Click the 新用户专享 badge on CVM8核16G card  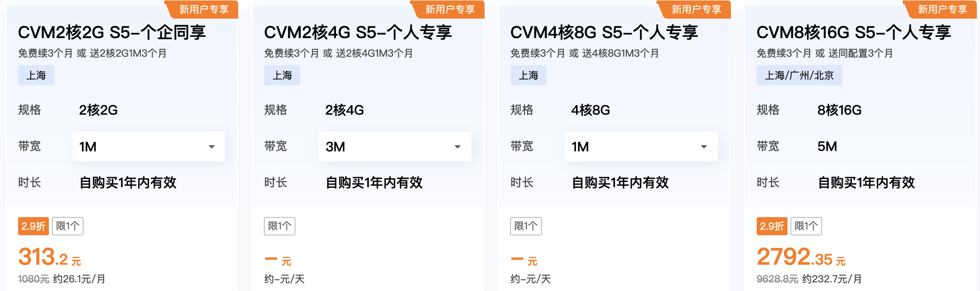[x=942, y=10]
